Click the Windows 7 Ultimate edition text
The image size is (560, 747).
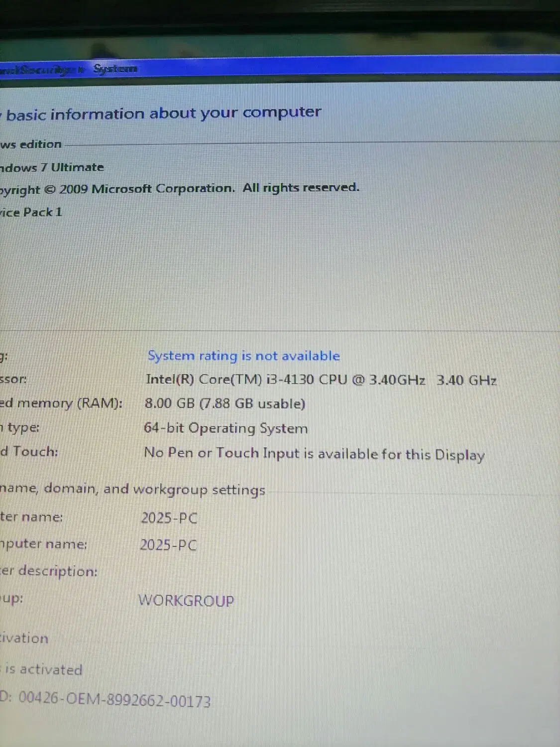[52, 167]
